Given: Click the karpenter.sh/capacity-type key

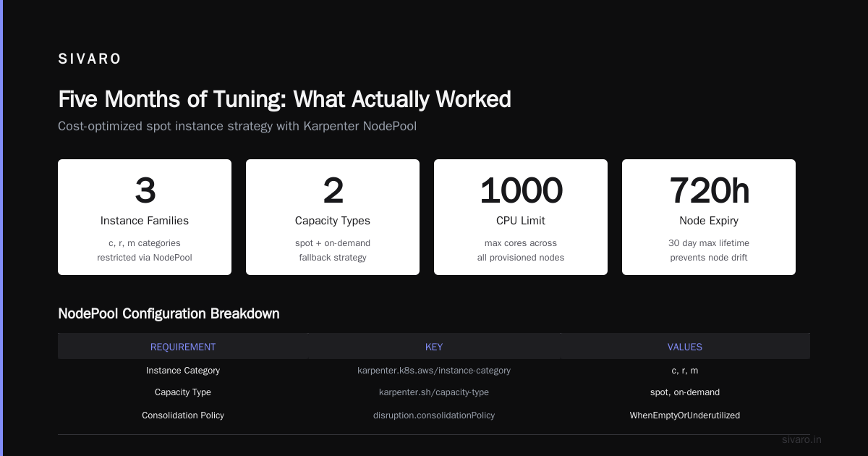Looking at the screenshot, I should point(434,392).
